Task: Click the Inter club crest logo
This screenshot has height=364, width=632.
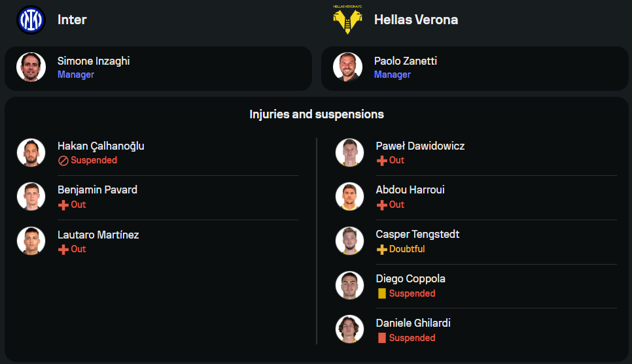Action: coord(31,20)
